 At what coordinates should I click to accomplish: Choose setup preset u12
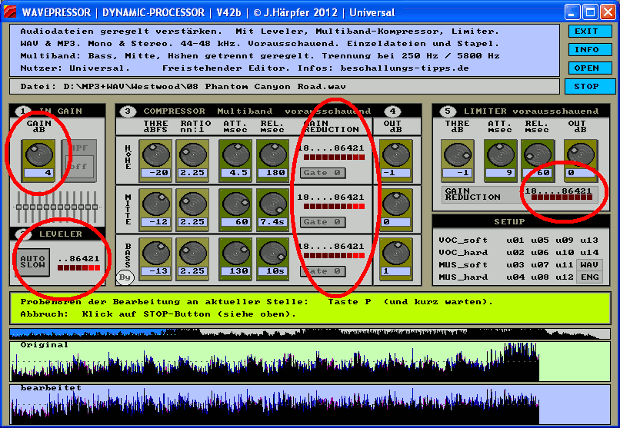[x=564, y=277]
